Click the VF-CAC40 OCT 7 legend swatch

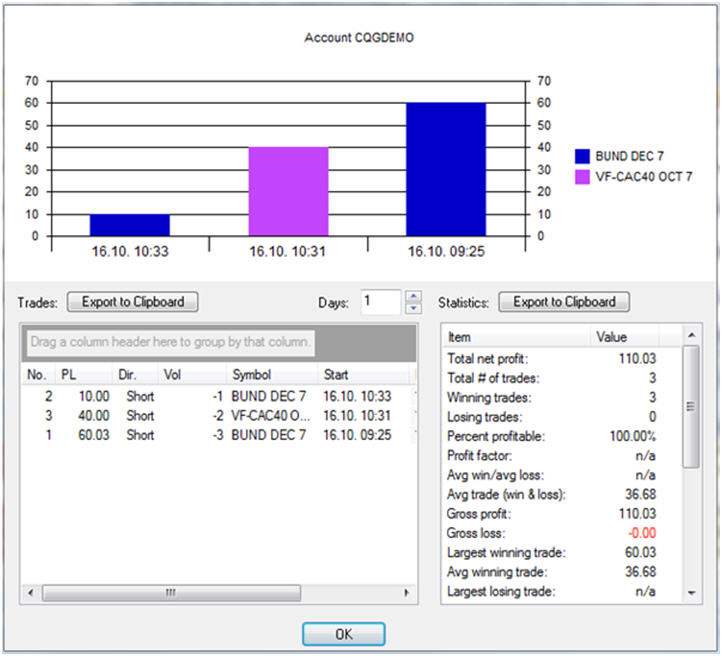click(x=583, y=177)
